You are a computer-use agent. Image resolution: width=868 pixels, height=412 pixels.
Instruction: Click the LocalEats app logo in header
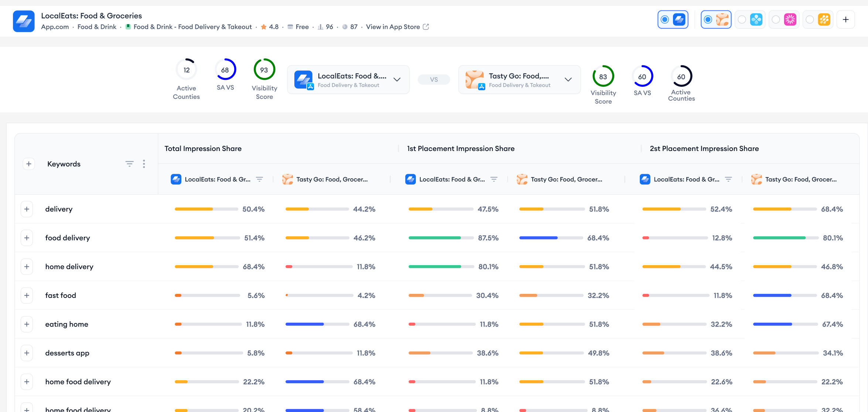[x=24, y=21]
